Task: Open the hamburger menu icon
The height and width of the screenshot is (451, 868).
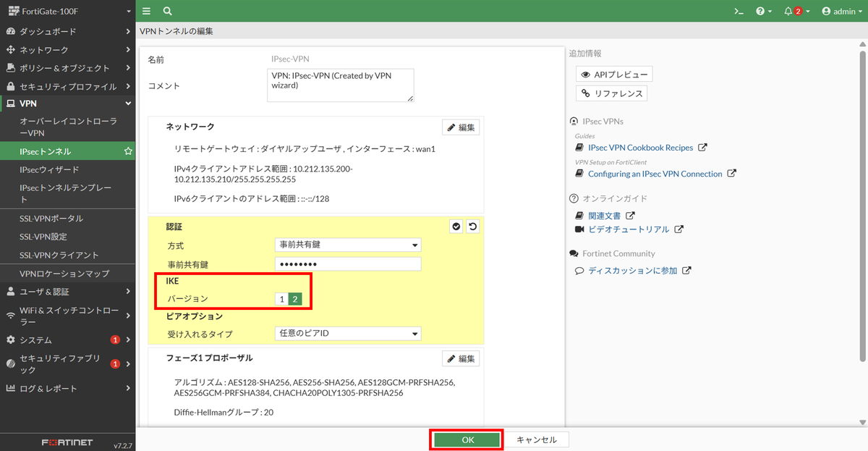Action: coord(147,11)
